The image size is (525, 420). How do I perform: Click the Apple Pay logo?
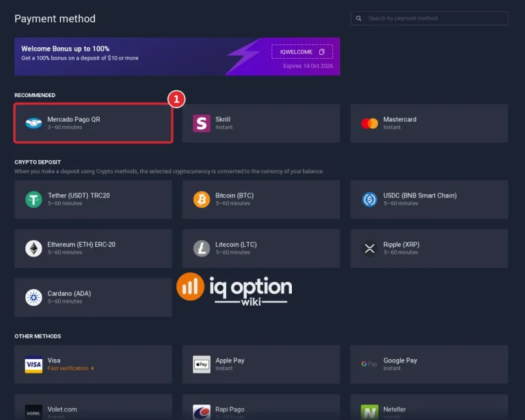click(x=202, y=365)
